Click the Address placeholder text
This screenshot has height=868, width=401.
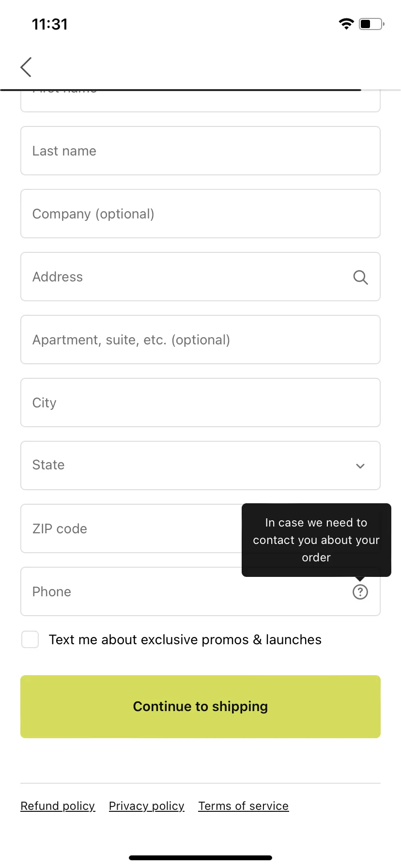[58, 277]
